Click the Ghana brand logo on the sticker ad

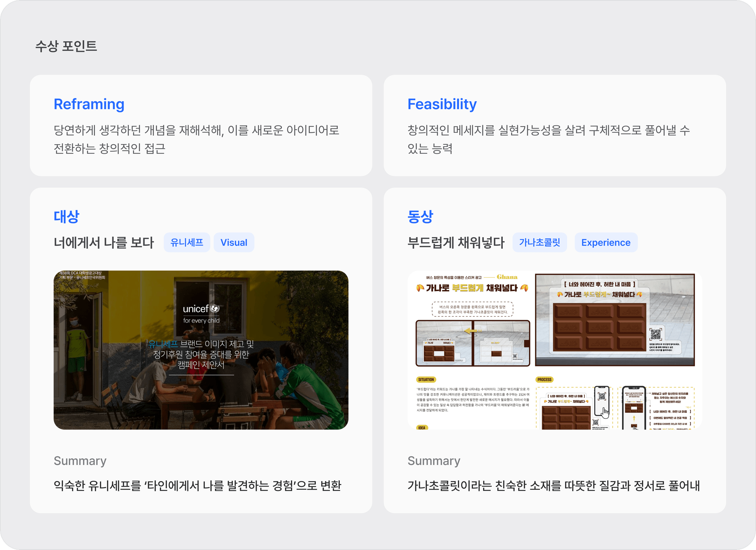click(x=507, y=277)
